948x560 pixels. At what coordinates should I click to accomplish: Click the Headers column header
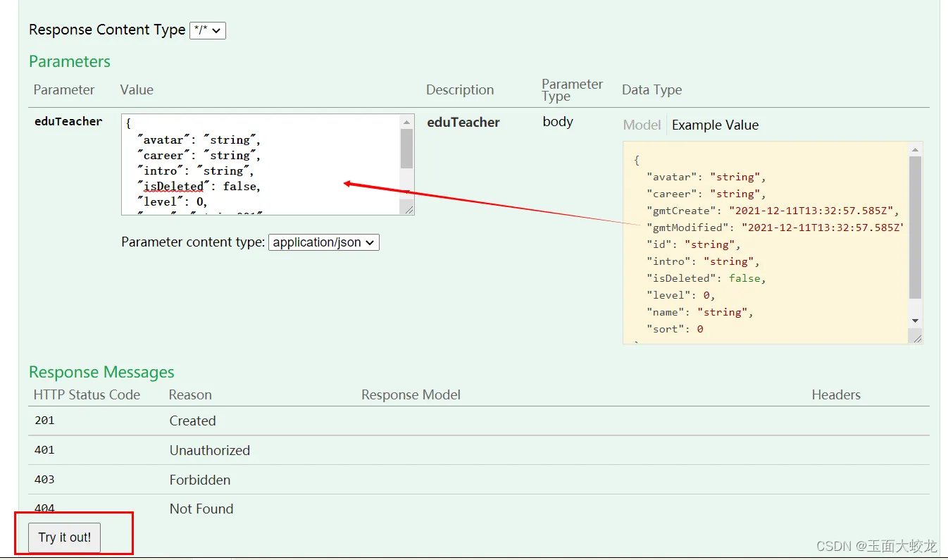(836, 394)
